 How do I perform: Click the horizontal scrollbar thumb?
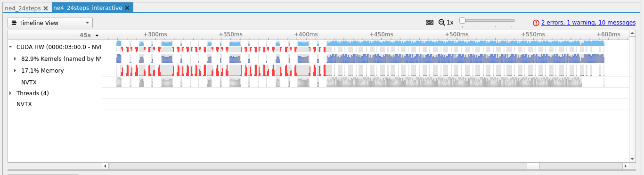pos(533,166)
